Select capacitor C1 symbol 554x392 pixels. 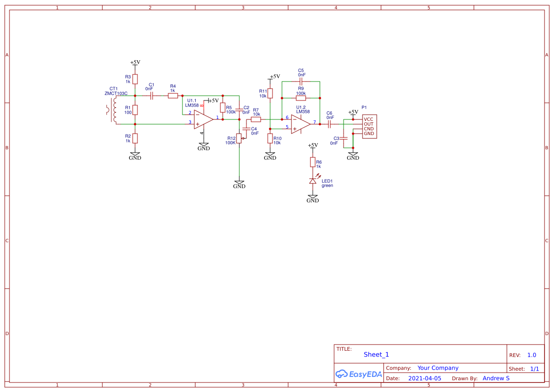pyautogui.click(x=152, y=95)
